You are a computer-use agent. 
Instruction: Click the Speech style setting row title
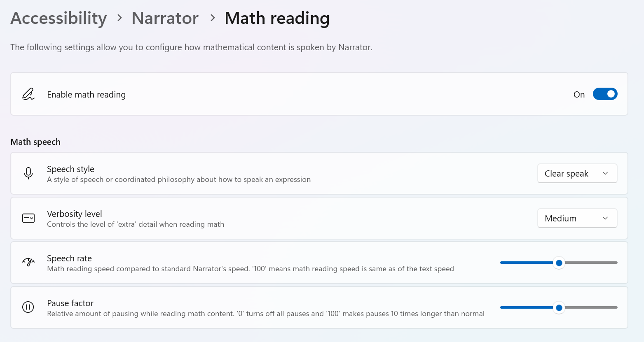tap(70, 169)
